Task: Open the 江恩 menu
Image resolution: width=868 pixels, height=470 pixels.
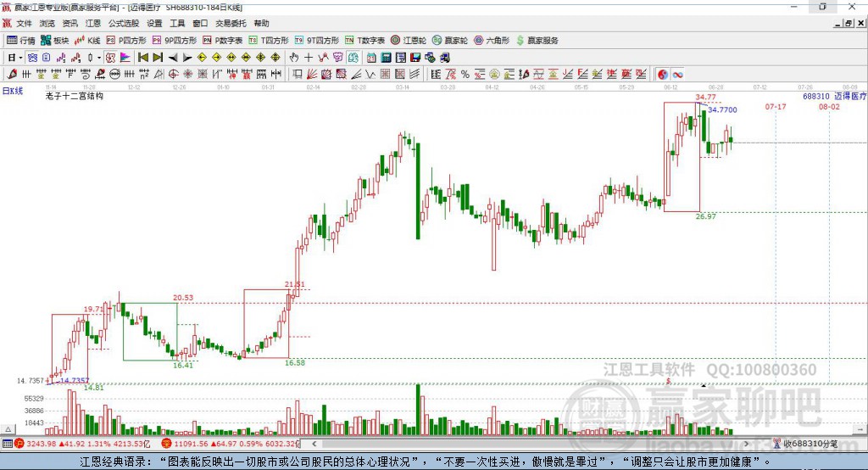Action: 93,23
